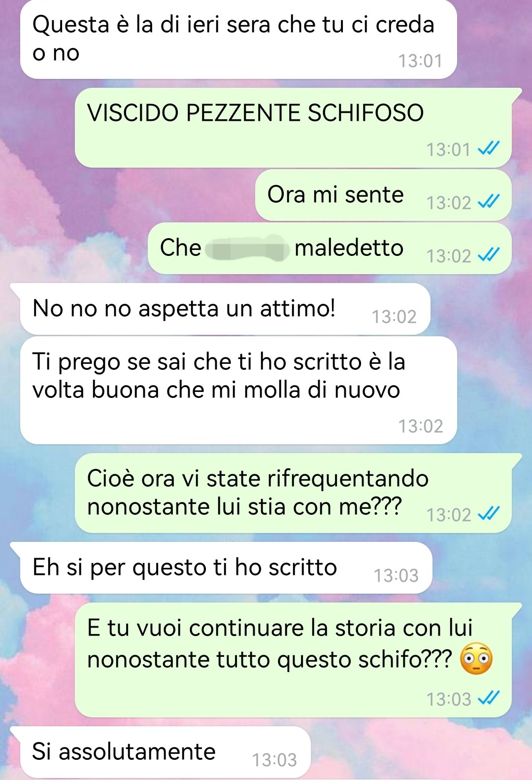
Task: Click the blue read ticks on VISCIDO message
Action: click(x=489, y=148)
